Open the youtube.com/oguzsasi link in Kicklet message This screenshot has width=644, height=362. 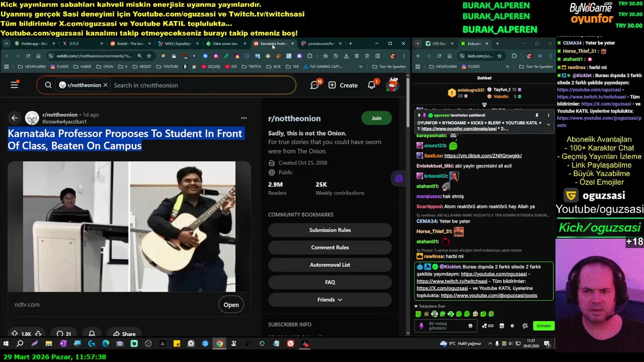[x=494, y=274]
